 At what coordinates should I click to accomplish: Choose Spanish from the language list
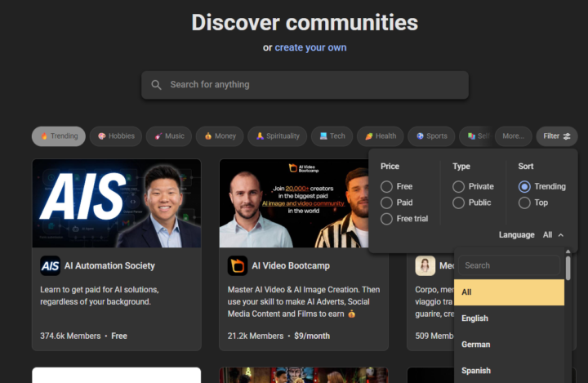point(509,371)
